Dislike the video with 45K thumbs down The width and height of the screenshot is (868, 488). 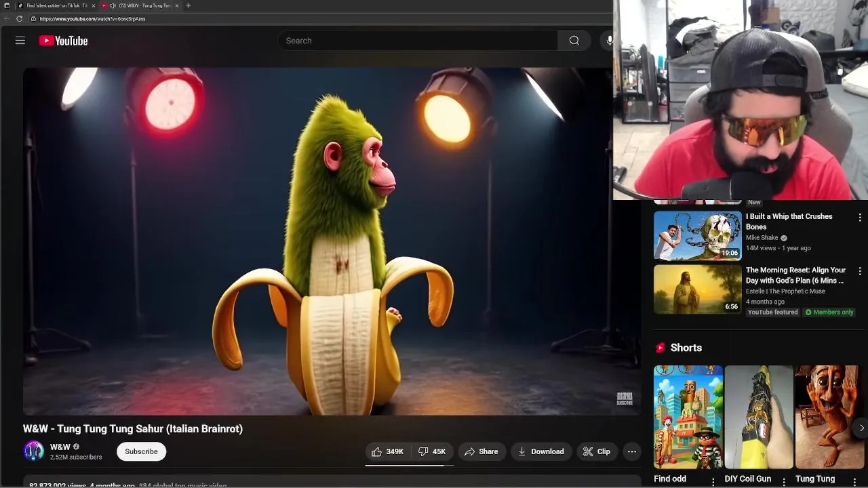pyautogui.click(x=432, y=451)
